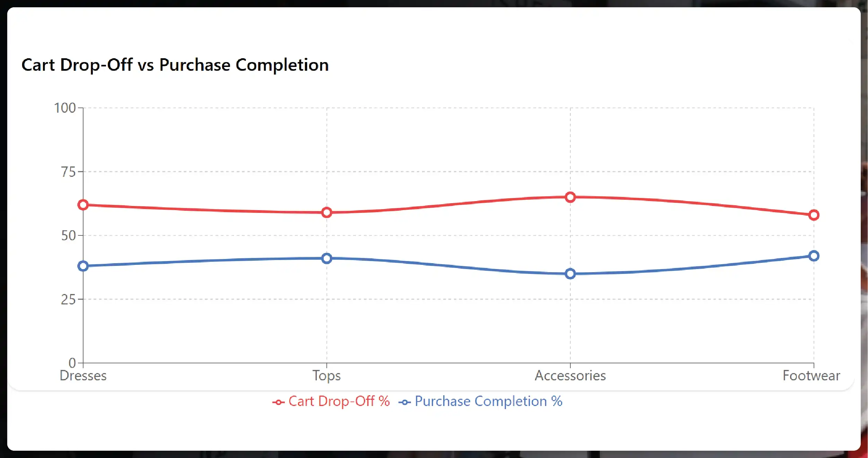Click the blue Footwear completion data point
Image resolution: width=868 pixels, height=458 pixels.
pos(814,256)
